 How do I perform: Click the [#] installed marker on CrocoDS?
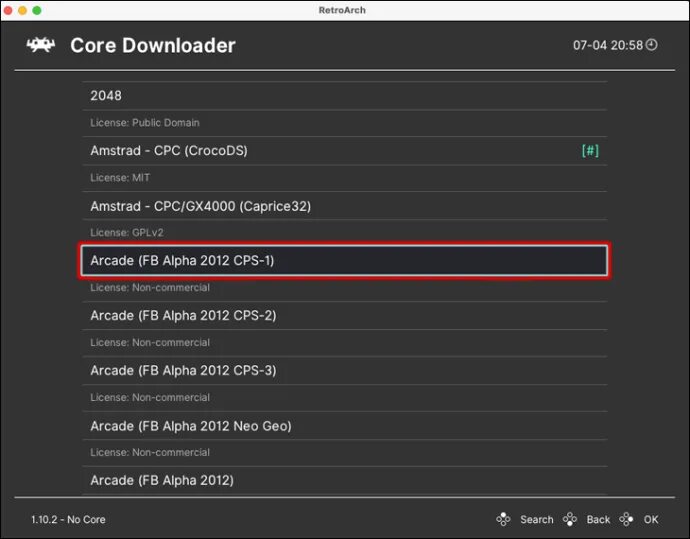pyautogui.click(x=590, y=150)
